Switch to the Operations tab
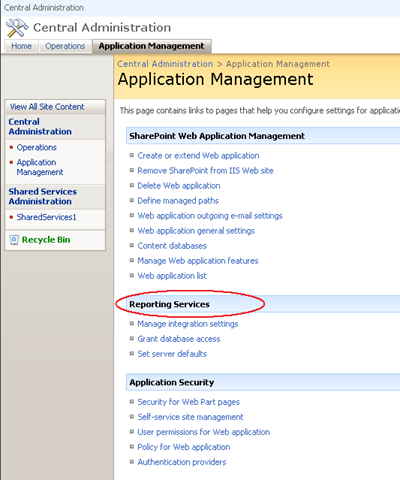 [x=65, y=46]
